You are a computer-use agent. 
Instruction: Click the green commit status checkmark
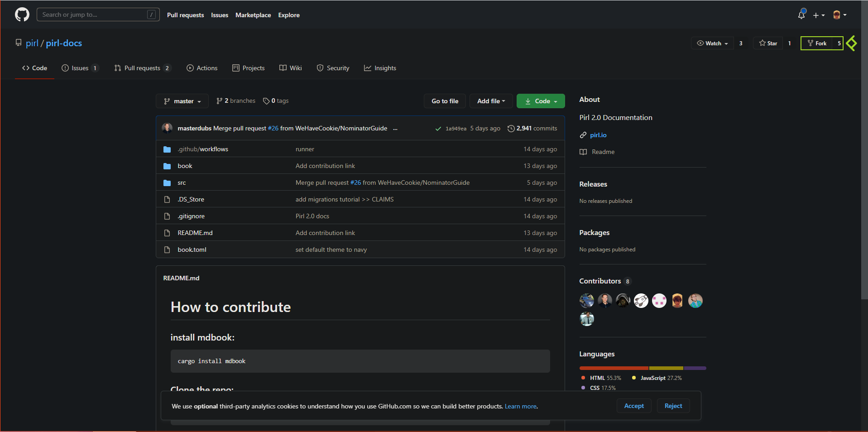click(x=438, y=129)
